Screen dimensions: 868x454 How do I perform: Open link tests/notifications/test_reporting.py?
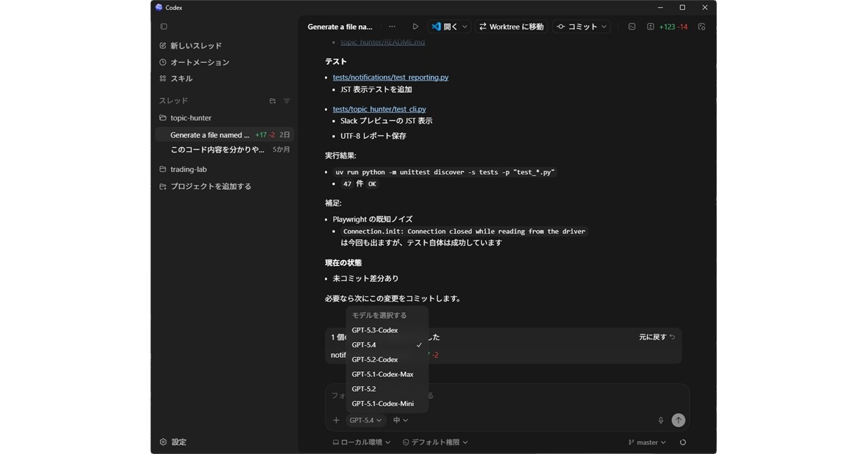point(391,77)
